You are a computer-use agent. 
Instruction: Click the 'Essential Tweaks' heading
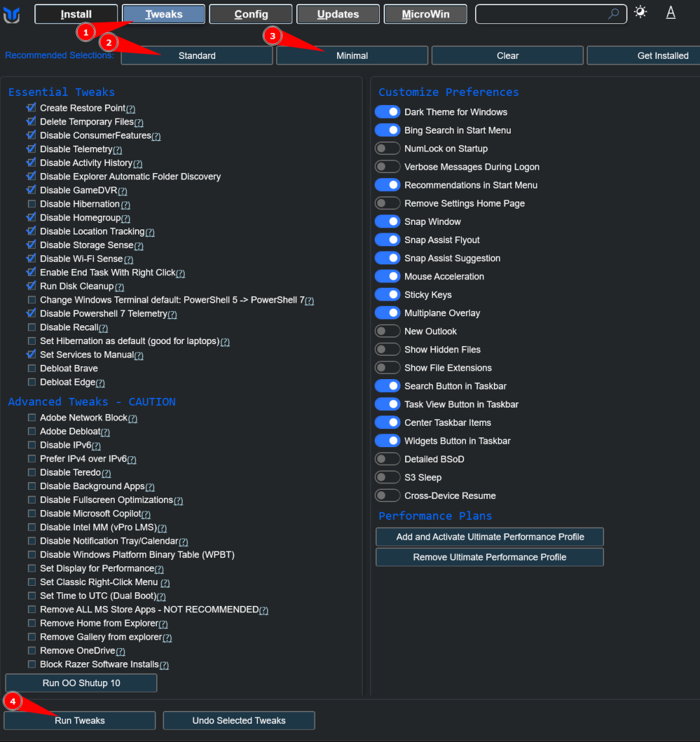tap(62, 92)
